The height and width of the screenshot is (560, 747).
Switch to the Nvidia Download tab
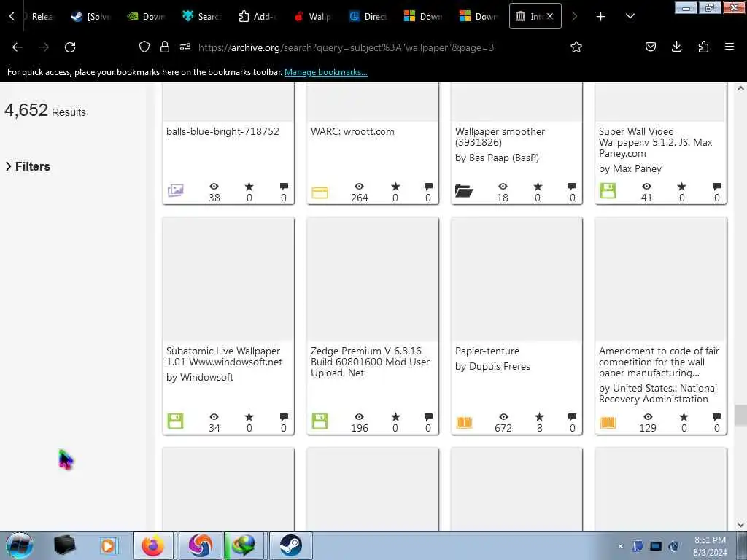tap(146, 16)
